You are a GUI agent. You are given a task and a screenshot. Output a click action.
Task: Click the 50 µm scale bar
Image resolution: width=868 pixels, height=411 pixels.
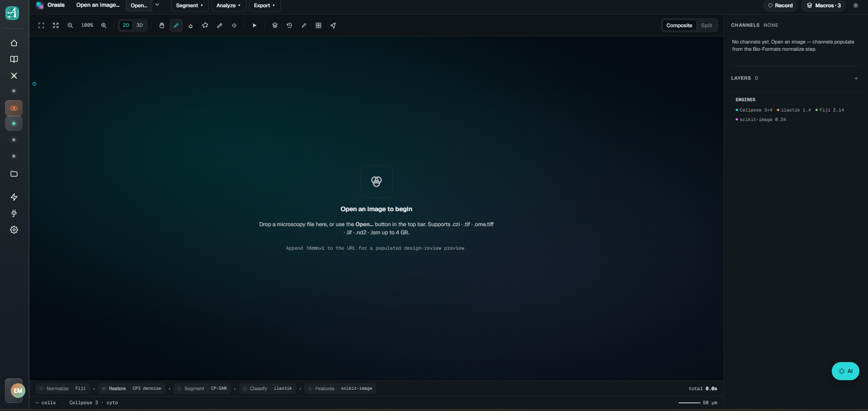[698, 402]
